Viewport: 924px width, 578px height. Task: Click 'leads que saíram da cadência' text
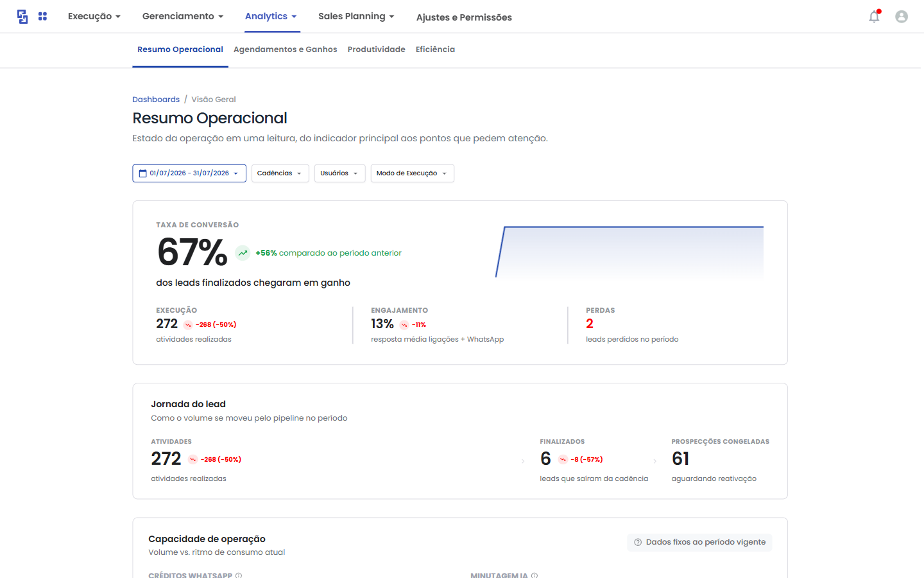coord(594,478)
